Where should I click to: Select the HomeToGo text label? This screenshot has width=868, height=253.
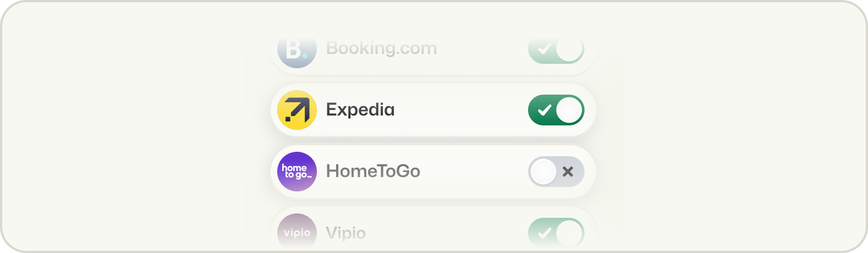[373, 172]
